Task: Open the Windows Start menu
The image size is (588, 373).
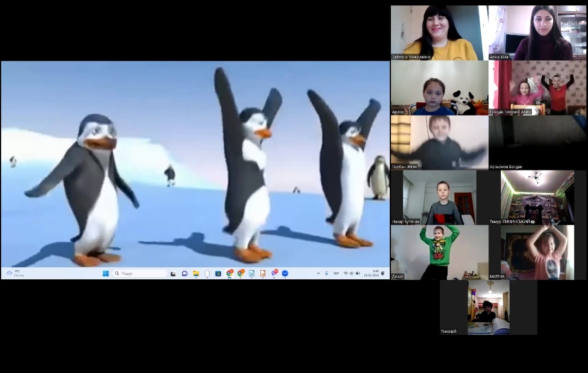Action: (x=106, y=273)
